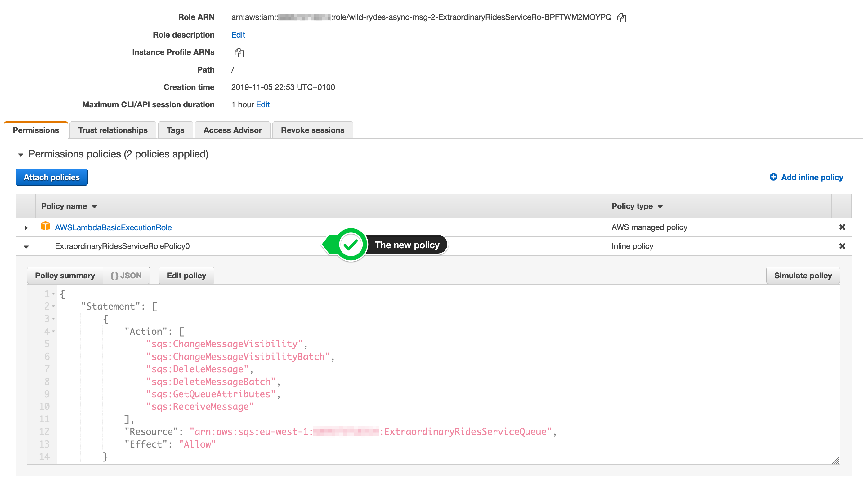Open the AWSLambdaBasicExecutionRole policy link
This screenshot has height=481, width=868.
tap(113, 227)
